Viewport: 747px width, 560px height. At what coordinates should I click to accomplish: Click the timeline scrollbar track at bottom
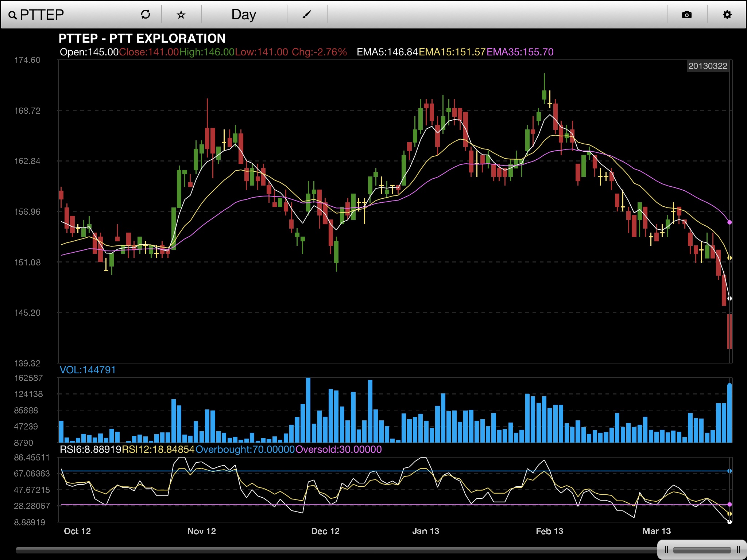click(x=328, y=550)
